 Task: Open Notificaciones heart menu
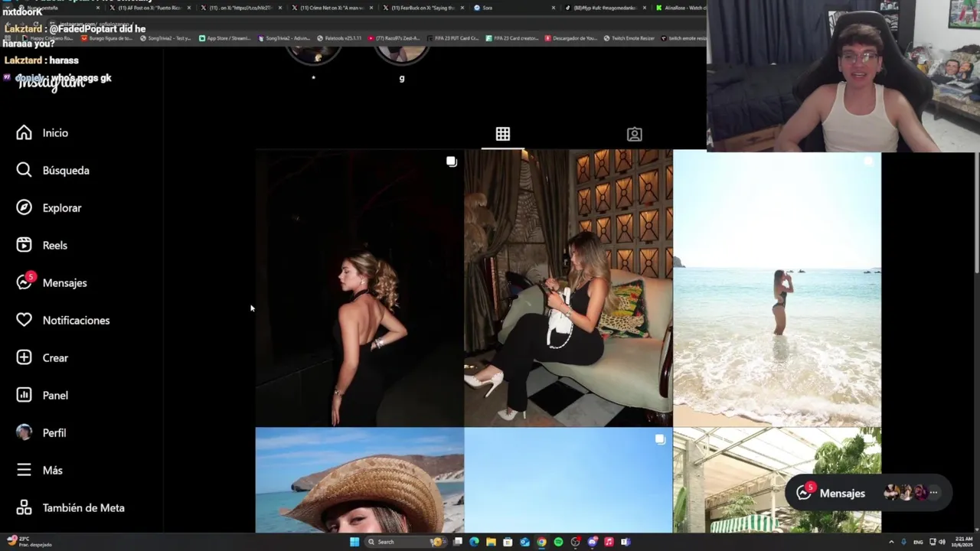coord(64,321)
